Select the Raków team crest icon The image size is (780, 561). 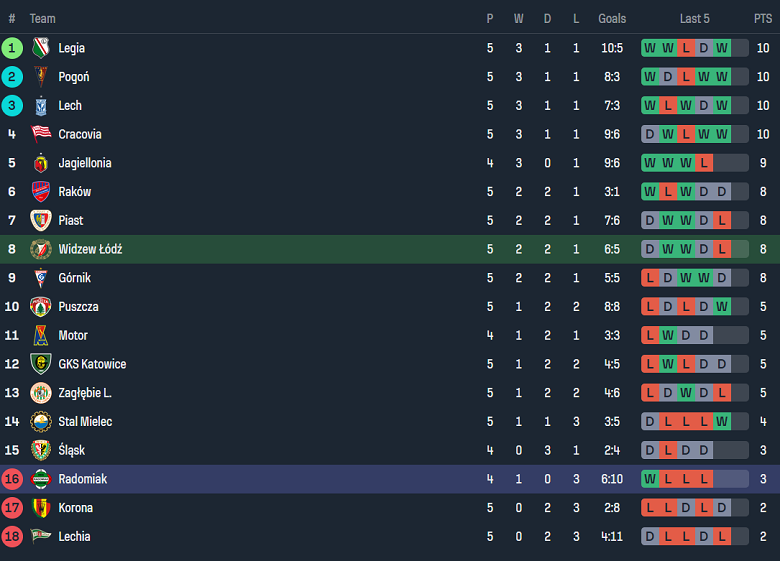[x=41, y=192]
